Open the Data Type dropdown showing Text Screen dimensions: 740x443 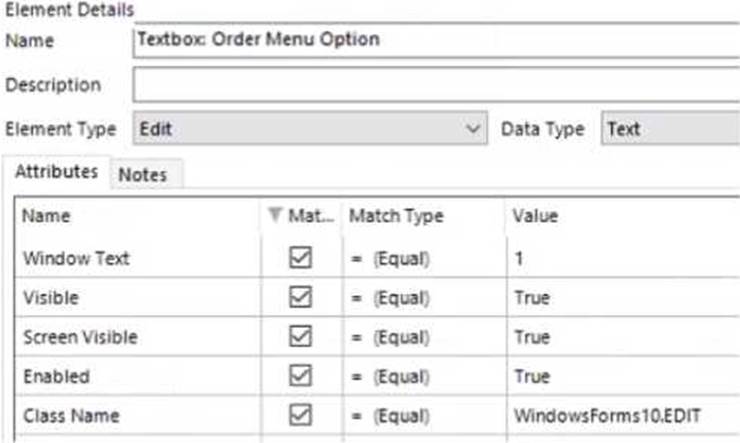[670, 128]
